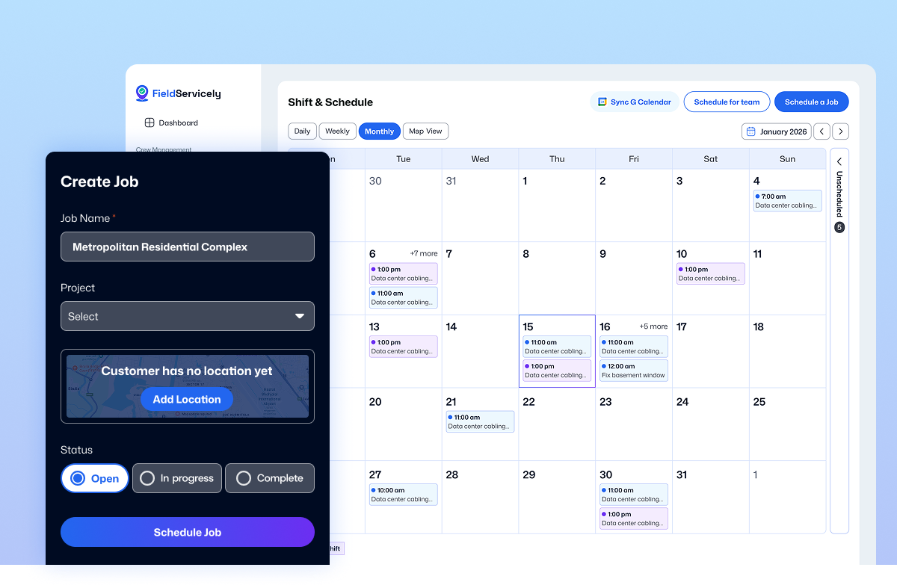Click the Metropolitan Residential Complex name field
Image resolution: width=897 pixels, height=588 pixels.
pyautogui.click(x=187, y=247)
